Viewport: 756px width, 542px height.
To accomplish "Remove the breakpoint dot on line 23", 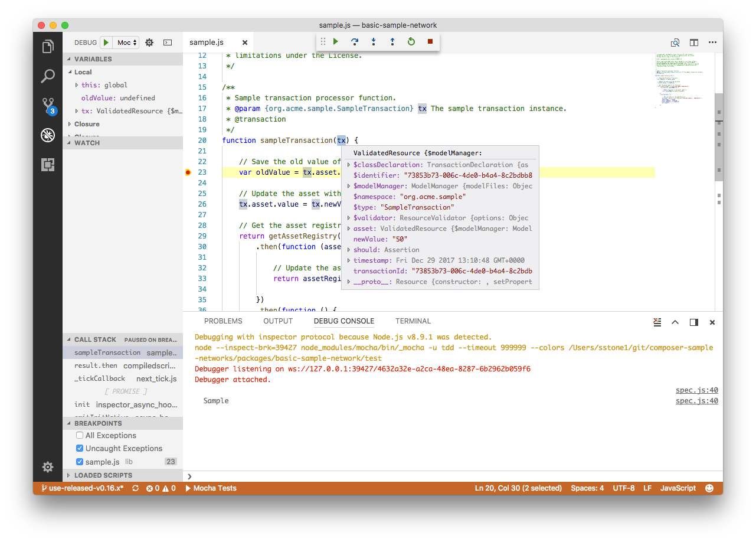I will 188,172.
